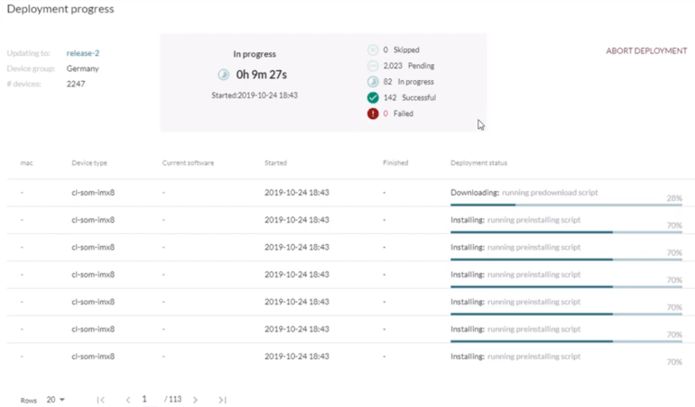Click the Current software column header
The height and width of the screenshot is (407, 695).
188,162
